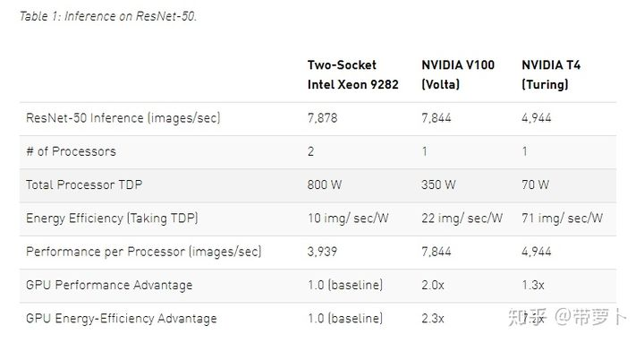Click the 'Performance per Processor' row label
644x343 pixels.
click(x=144, y=252)
